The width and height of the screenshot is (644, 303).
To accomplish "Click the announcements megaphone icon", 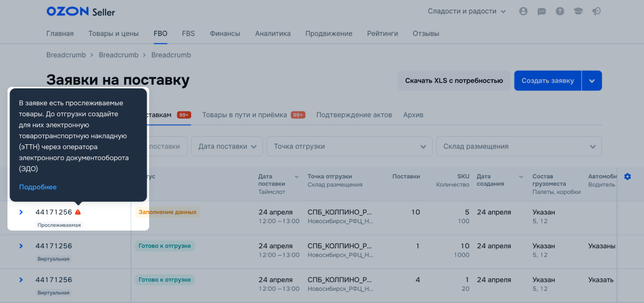I will coord(597,11).
